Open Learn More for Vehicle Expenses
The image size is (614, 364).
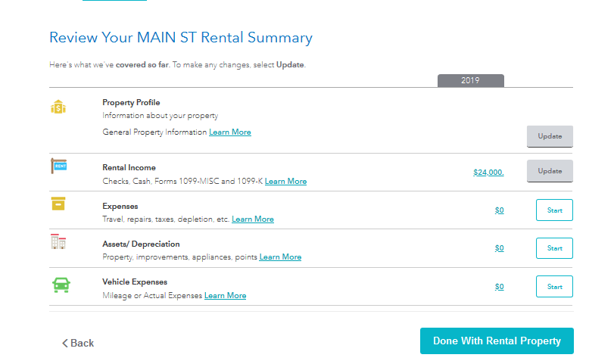(225, 295)
